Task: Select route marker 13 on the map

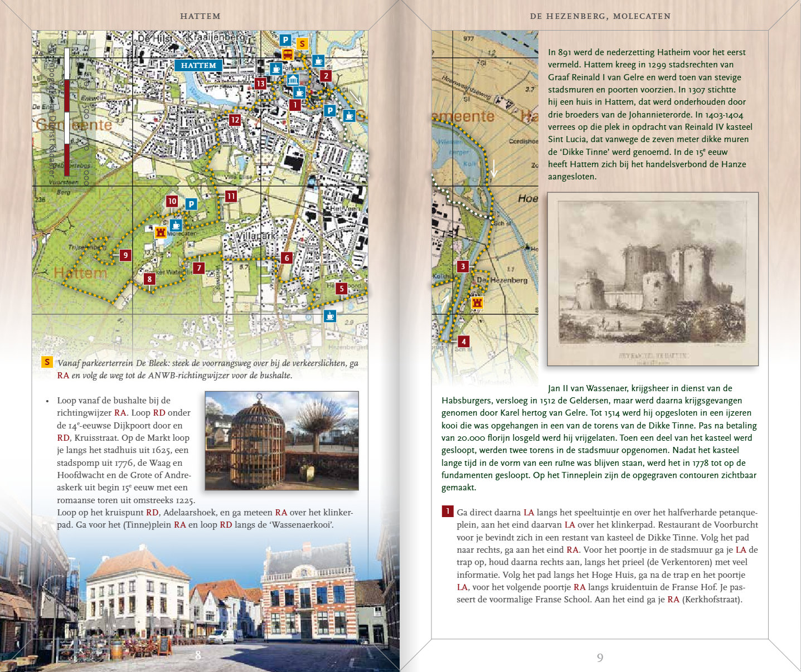Action: click(x=260, y=84)
